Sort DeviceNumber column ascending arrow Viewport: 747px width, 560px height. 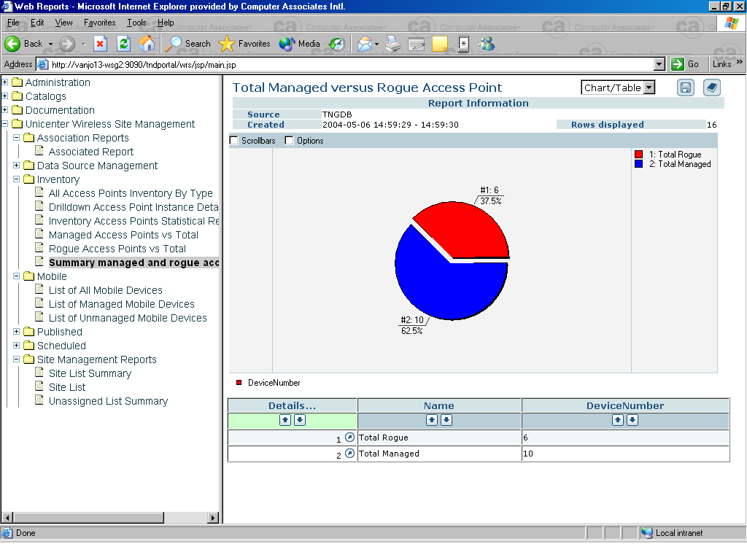tap(617, 420)
